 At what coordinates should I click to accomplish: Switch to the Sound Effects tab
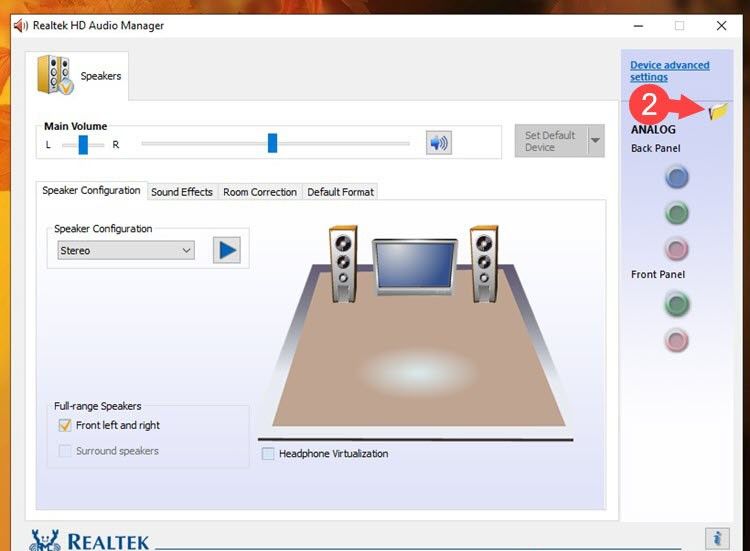(182, 192)
